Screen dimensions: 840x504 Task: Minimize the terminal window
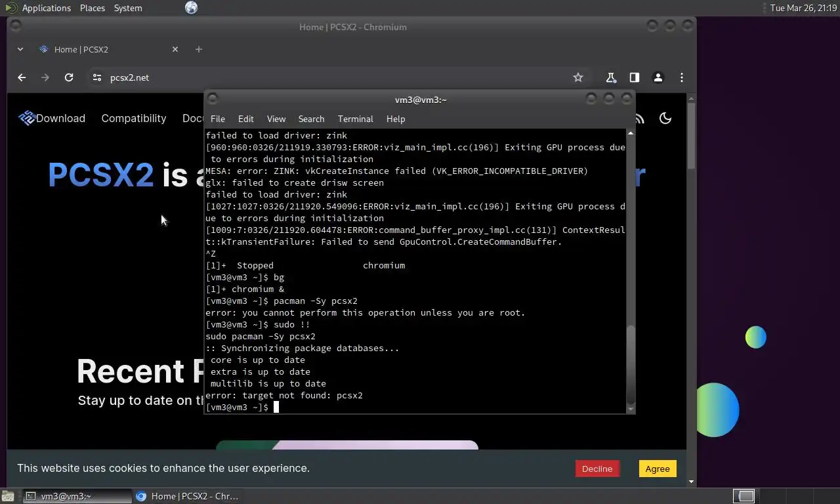click(x=591, y=99)
